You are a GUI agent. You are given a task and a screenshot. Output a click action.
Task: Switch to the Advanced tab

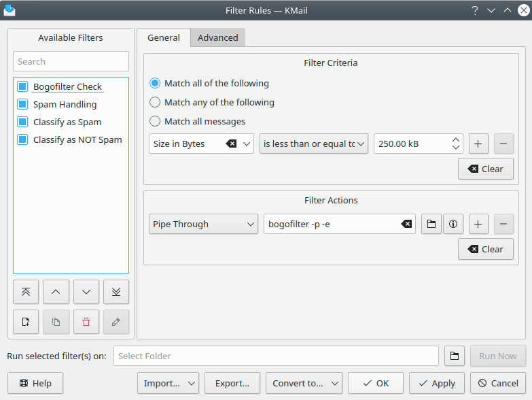[x=217, y=38]
